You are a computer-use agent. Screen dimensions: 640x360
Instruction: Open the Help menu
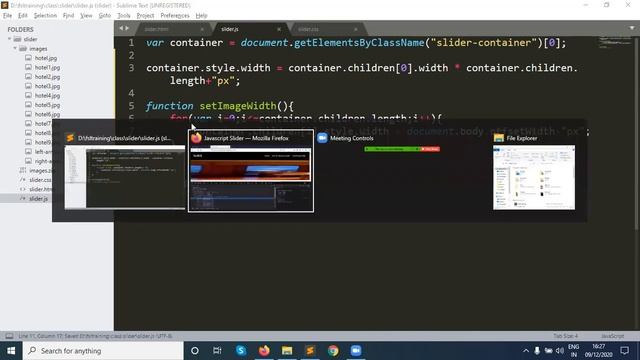(201, 16)
